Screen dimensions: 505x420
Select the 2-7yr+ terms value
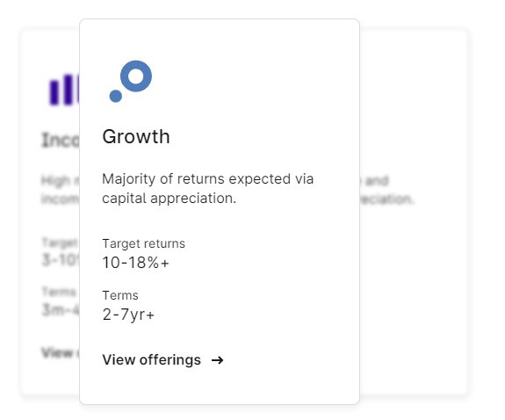(x=128, y=315)
